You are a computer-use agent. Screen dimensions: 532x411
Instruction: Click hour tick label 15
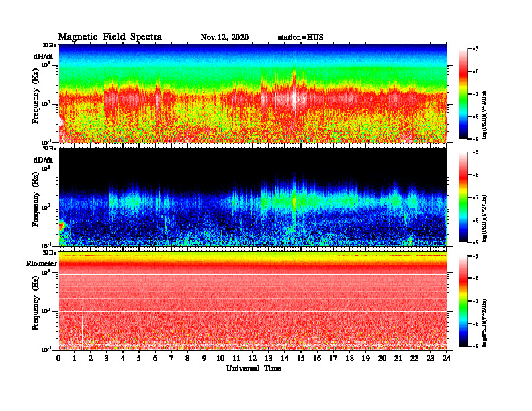(301, 358)
